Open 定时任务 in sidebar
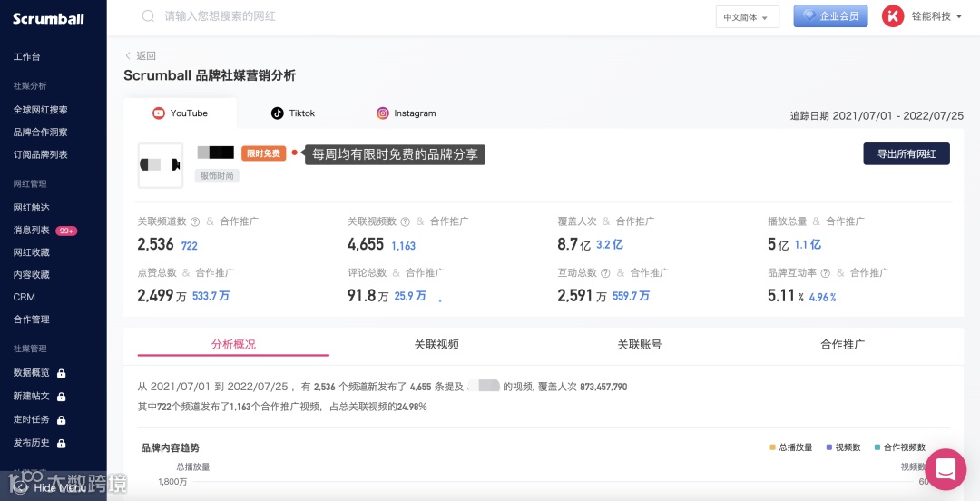Image resolution: width=980 pixels, height=501 pixels. [31, 419]
